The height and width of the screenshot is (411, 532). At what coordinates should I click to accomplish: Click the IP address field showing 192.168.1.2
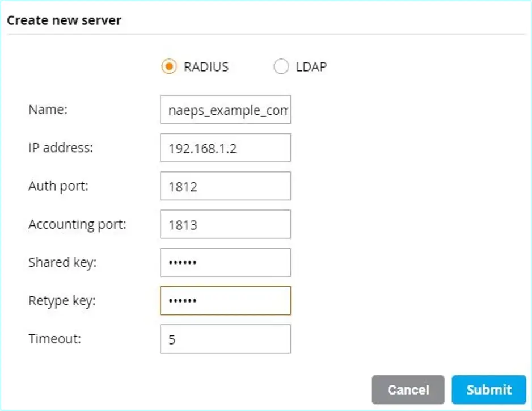click(x=225, y=148)
